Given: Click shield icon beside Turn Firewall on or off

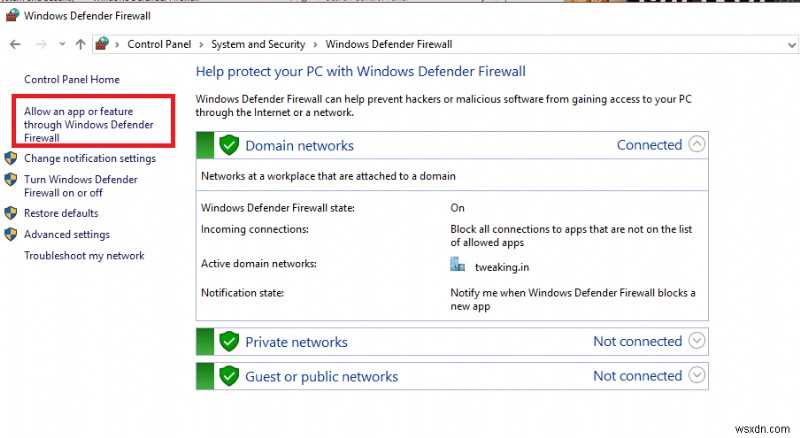Looking at the screenshot, I should pyautogui.click(x=11, y=179).
